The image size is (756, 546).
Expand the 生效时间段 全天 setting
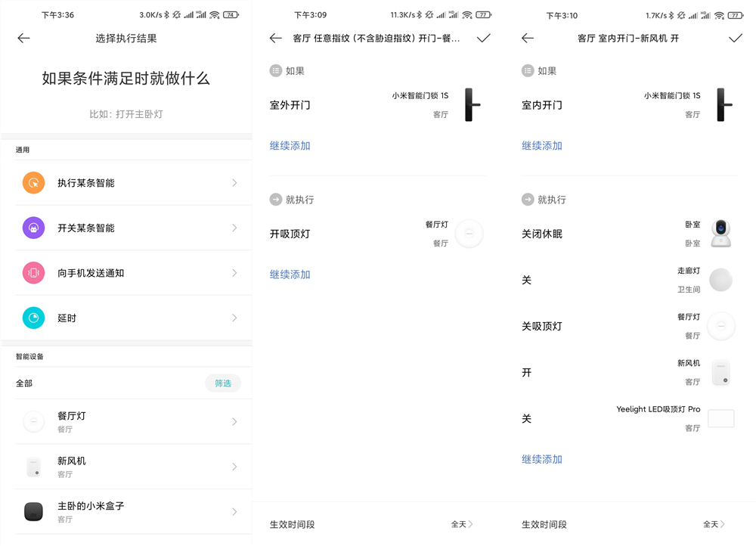(714, 524)
